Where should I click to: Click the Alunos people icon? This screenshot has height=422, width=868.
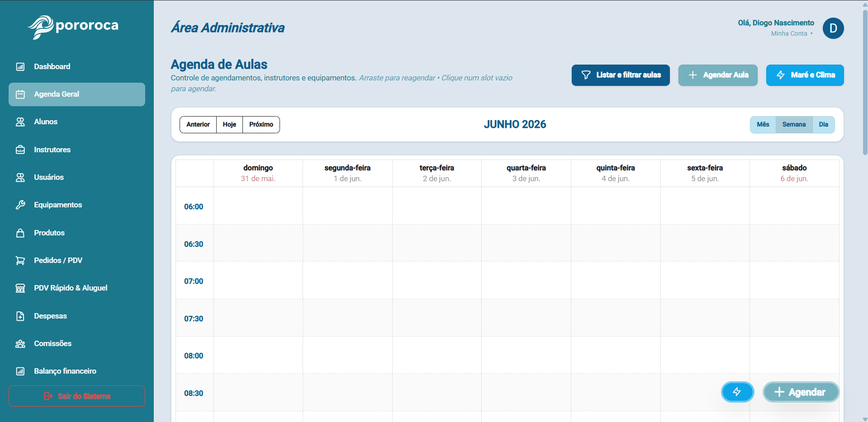pos(20,122)
